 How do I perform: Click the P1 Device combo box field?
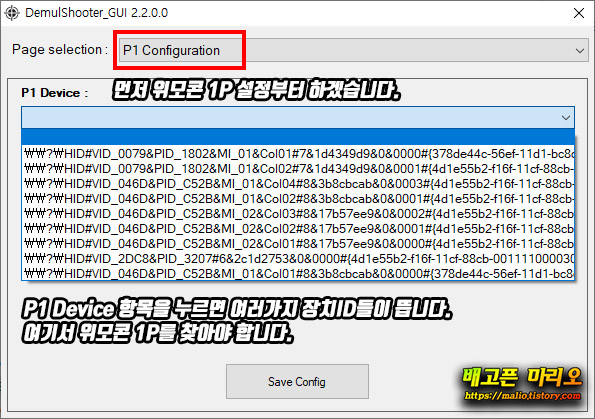tap(298, 117)
